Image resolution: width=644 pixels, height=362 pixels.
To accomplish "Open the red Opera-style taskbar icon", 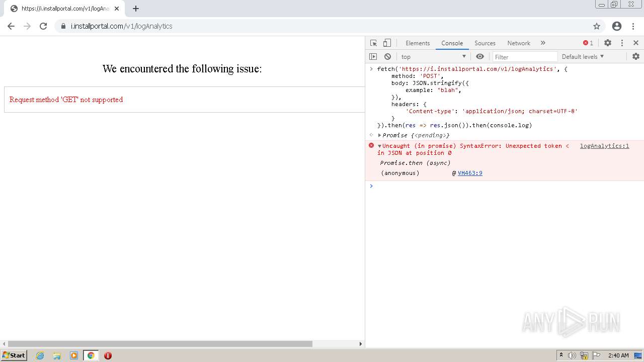I will 108,355.
